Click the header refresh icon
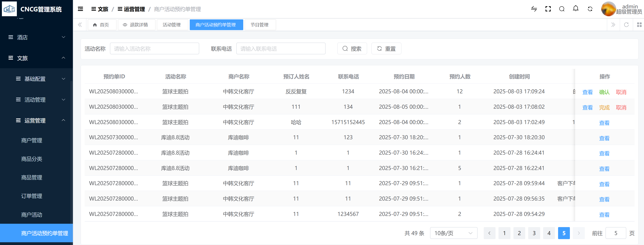The width and height of the screenshot is (644, 245). pyautogui.click(x=590, y=9)
